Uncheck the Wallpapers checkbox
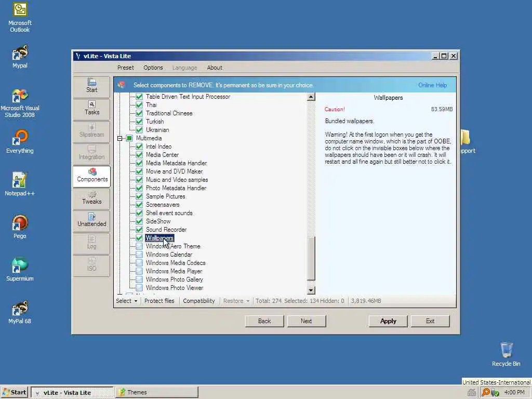 139,238
